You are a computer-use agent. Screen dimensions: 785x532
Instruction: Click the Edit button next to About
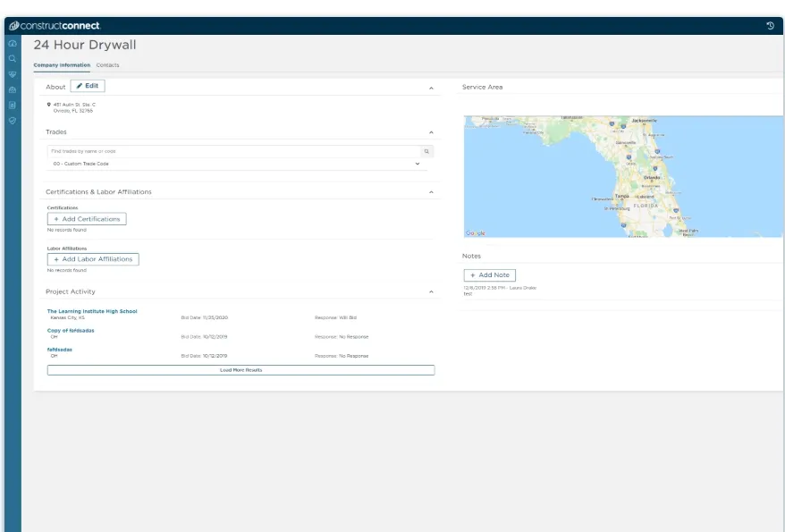pos(88,86)
